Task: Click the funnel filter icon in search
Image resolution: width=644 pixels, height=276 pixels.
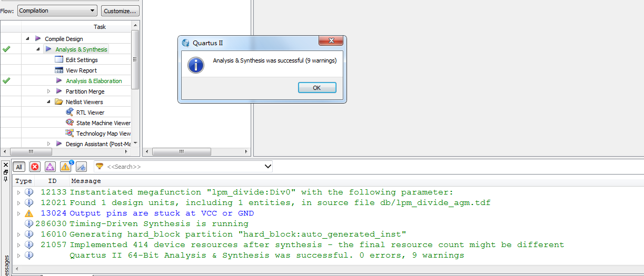Action: (99, 167)
